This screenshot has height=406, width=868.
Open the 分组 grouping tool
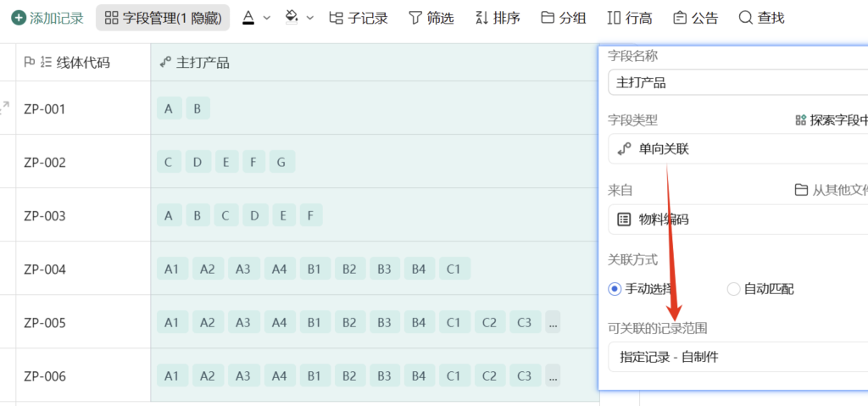point(564,18)
